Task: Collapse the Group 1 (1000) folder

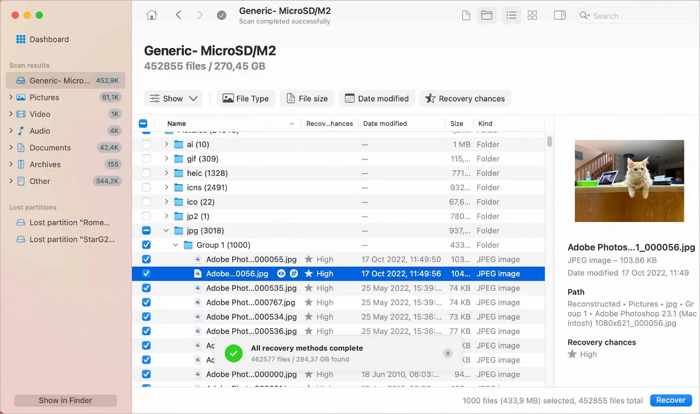Action: [x=176, y=245]
